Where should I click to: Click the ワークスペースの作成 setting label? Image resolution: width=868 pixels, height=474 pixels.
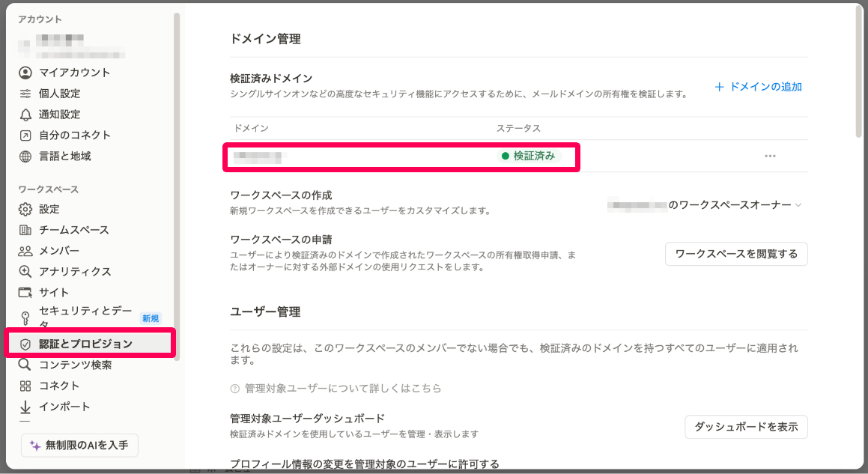(x=281, y=195)
